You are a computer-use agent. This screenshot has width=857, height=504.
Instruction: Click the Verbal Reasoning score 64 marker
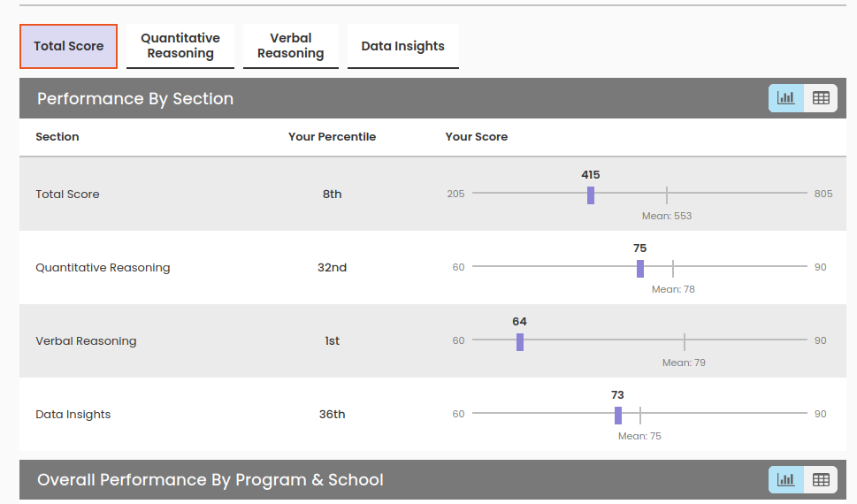tap(520, 342)
